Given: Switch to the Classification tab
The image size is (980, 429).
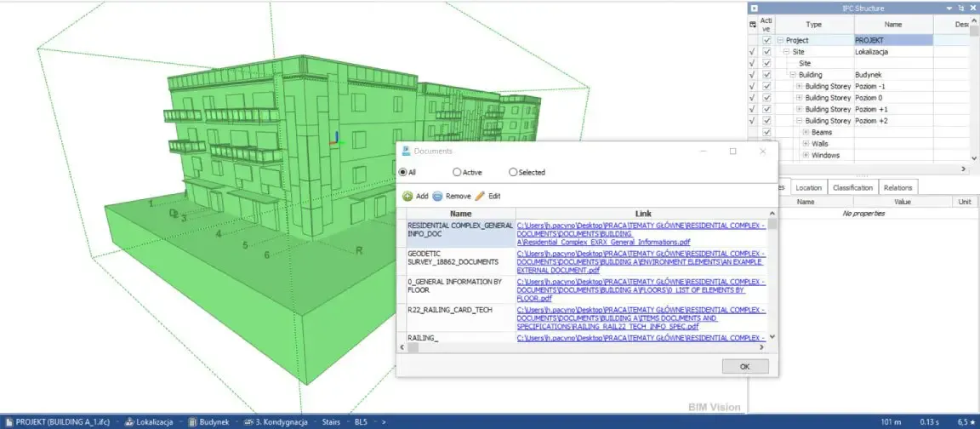Looking at the screenshot, I should [853, 187].
